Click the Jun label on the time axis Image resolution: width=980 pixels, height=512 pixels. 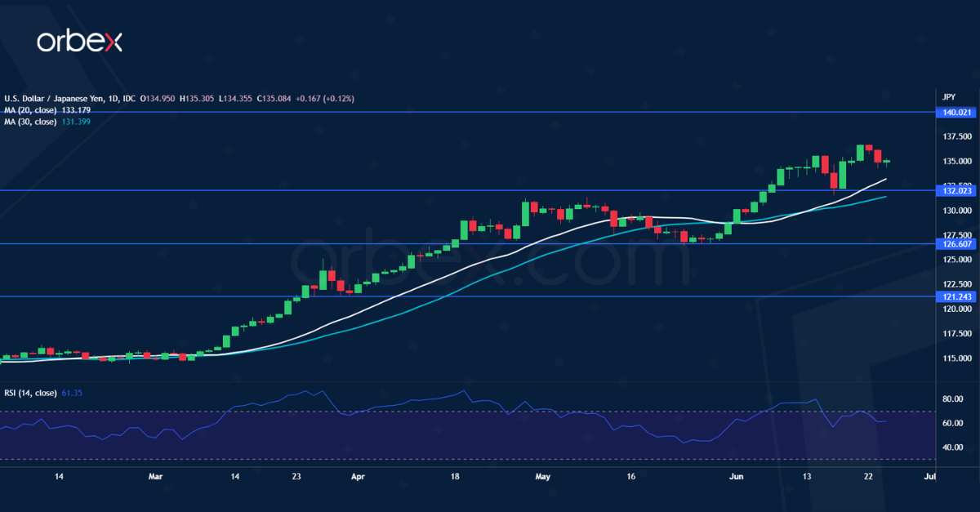click(x=736, y=476)
